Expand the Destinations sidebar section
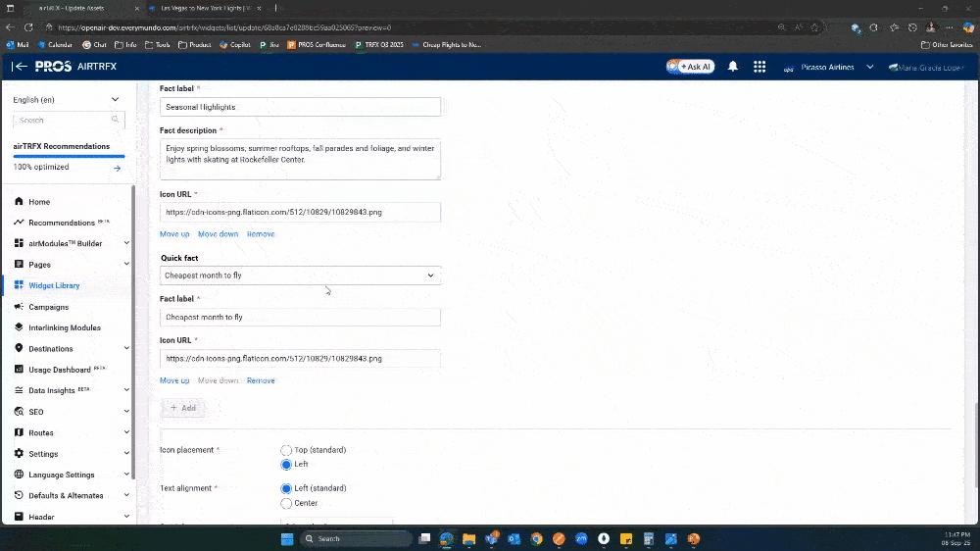The image size is (980, 551). pyautogui.click(x=126, y=349)
